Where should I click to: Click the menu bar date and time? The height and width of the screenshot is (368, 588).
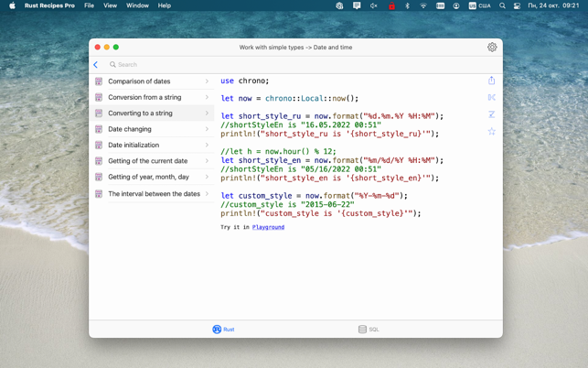point(553,5)
